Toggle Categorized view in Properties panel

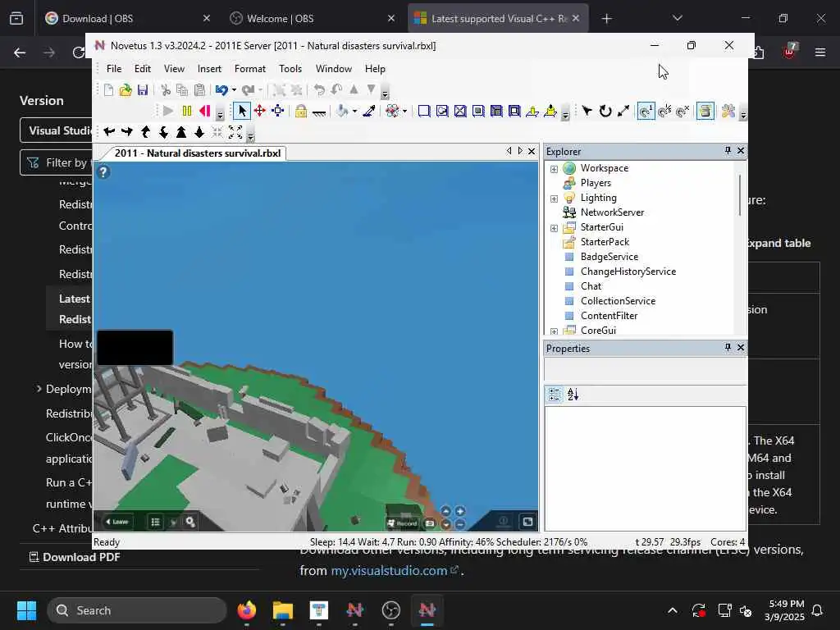pos(555,395)
